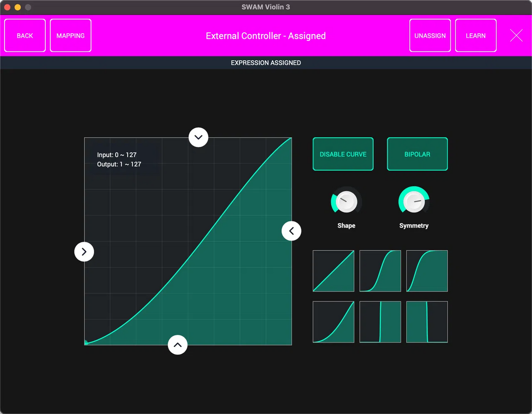The width and height of the screenshot is (532, 414).
Task: Toggle the DISABLE CURVE option
Action: pos(343,154)
